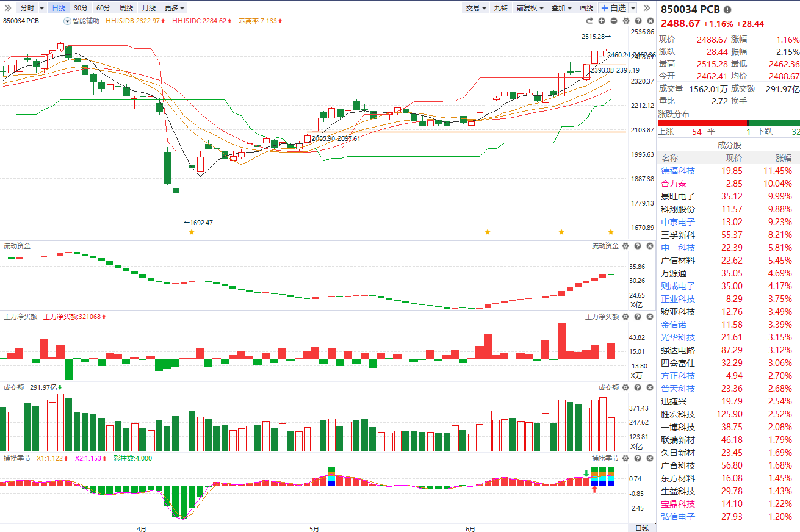This screenshot has height=532, width=800.
Task: Click the zoom-out minus icon on main chart
Action: [613, 21]
